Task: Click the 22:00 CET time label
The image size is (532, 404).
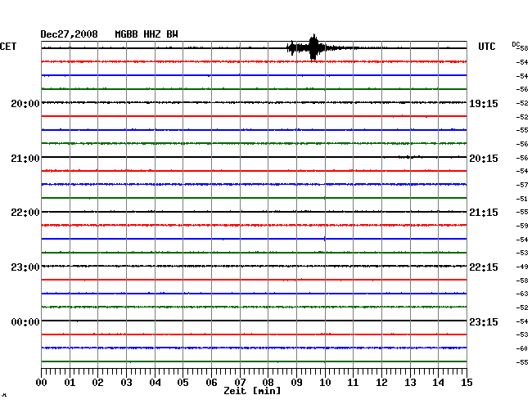Action: point(25,213)
